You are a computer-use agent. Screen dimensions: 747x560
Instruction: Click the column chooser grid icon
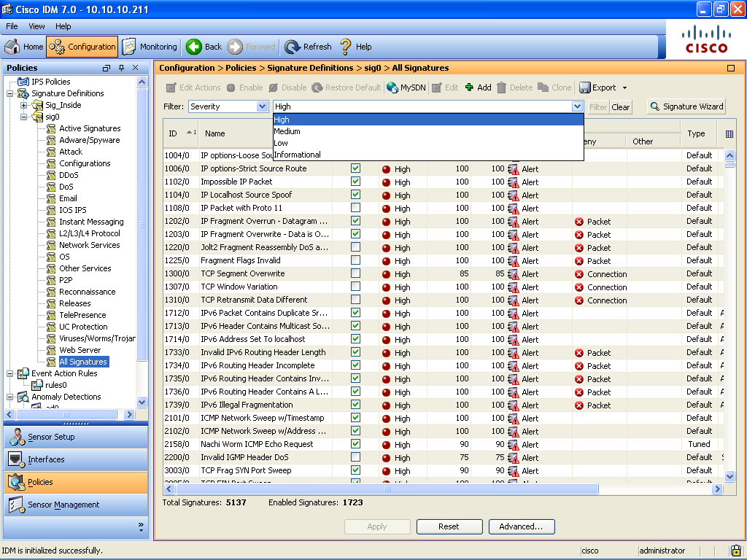(729, 134)
